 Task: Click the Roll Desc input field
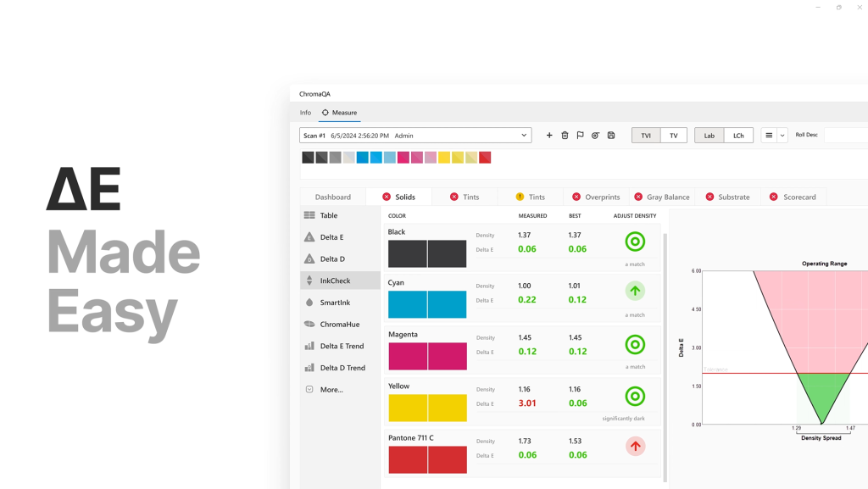[x=845, y=136]
